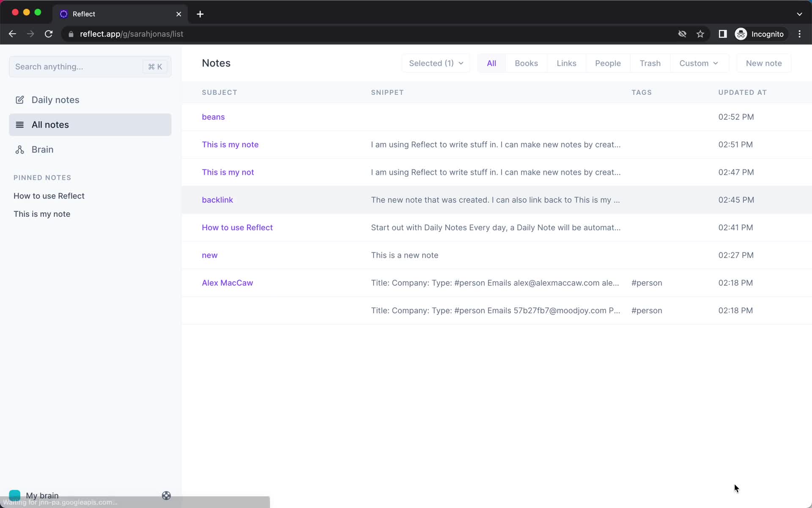Expand the tab search chevron

tap(799, 14)
